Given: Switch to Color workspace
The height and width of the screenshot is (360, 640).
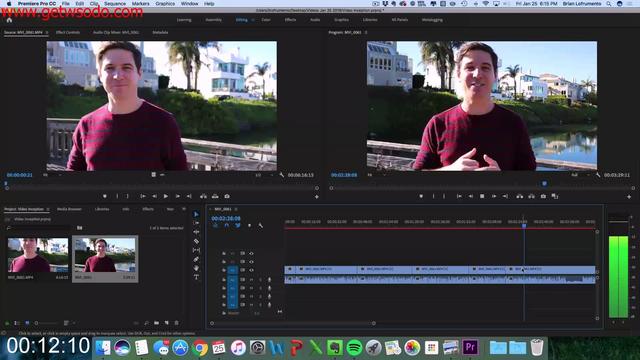Looking at the screenshot, I should pyautogui.click(x=266, y=20).
